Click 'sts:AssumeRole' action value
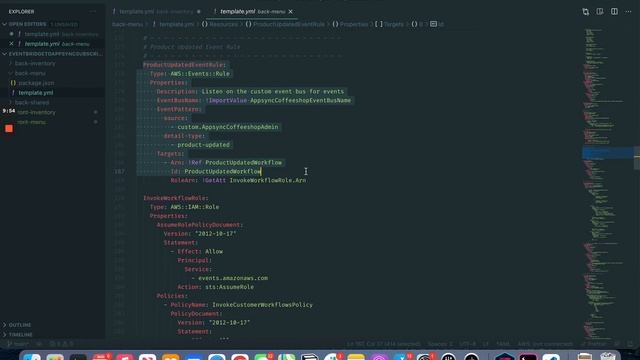640x360 pixels. coord(229,287)
